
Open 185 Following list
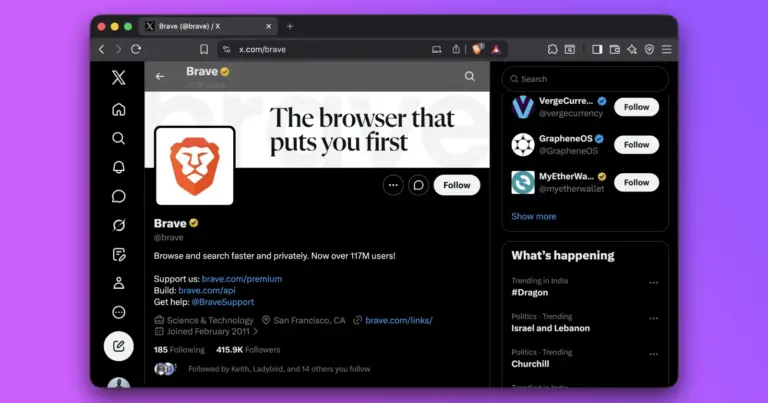click(179, 350)
